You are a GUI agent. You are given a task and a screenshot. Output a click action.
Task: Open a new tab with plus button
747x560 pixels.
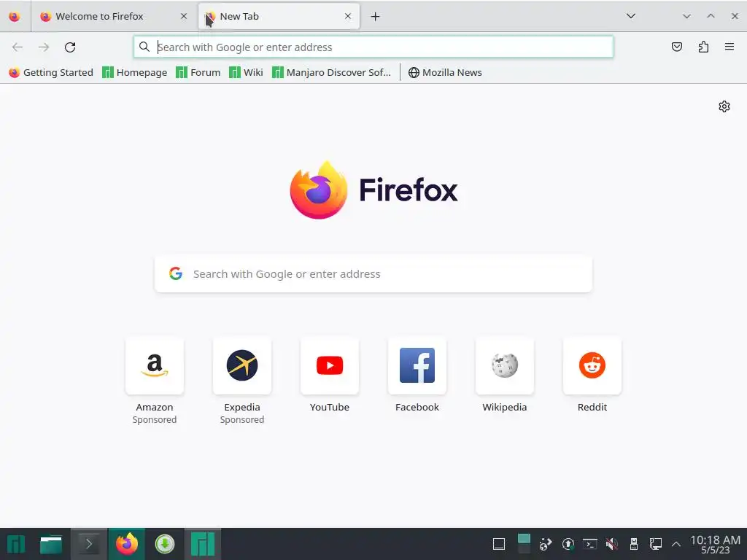click(376, 17)
